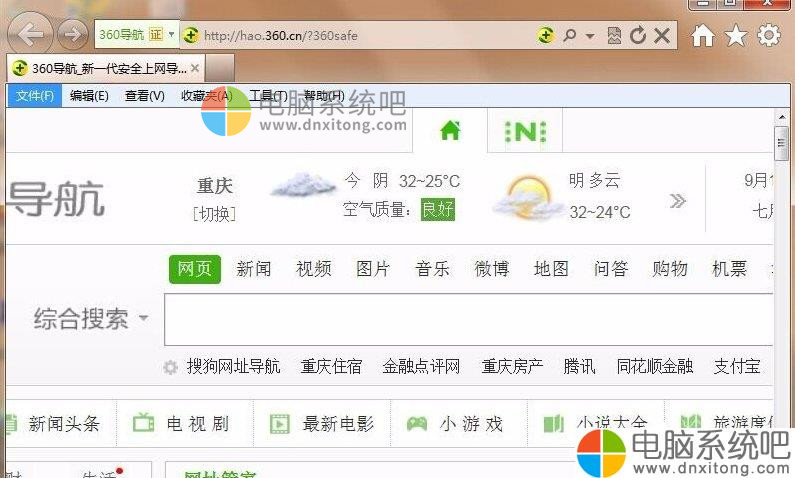Stop loading with the X icon
795x478 pixels.
(662, 35)
